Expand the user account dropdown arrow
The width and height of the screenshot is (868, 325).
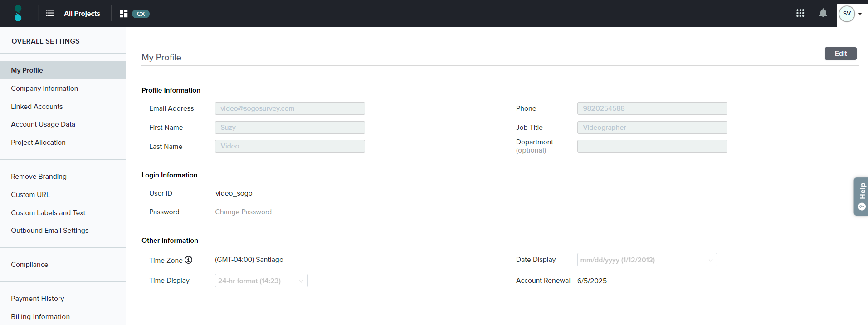(860, 14)
